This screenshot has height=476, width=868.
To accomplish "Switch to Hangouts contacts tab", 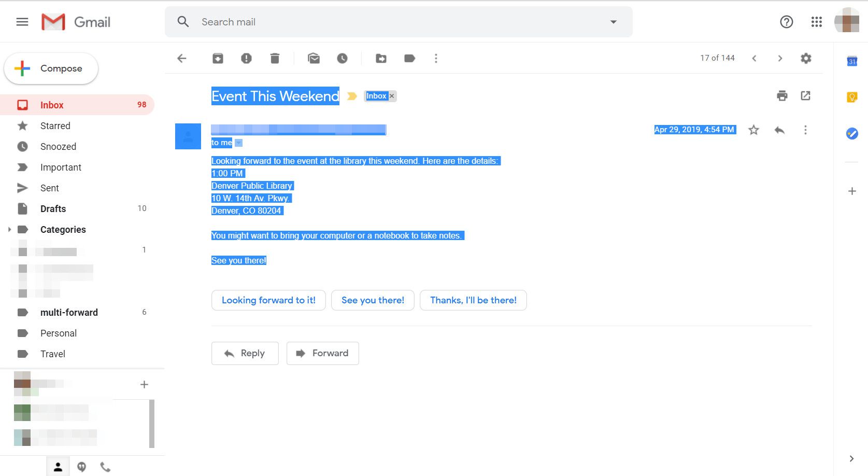I will 58,467.
